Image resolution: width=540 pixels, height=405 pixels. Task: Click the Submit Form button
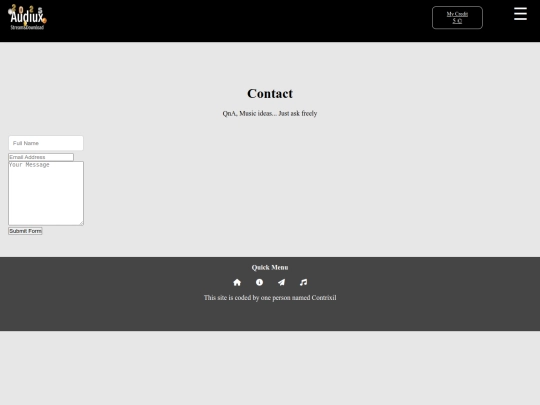pos(25,231)
